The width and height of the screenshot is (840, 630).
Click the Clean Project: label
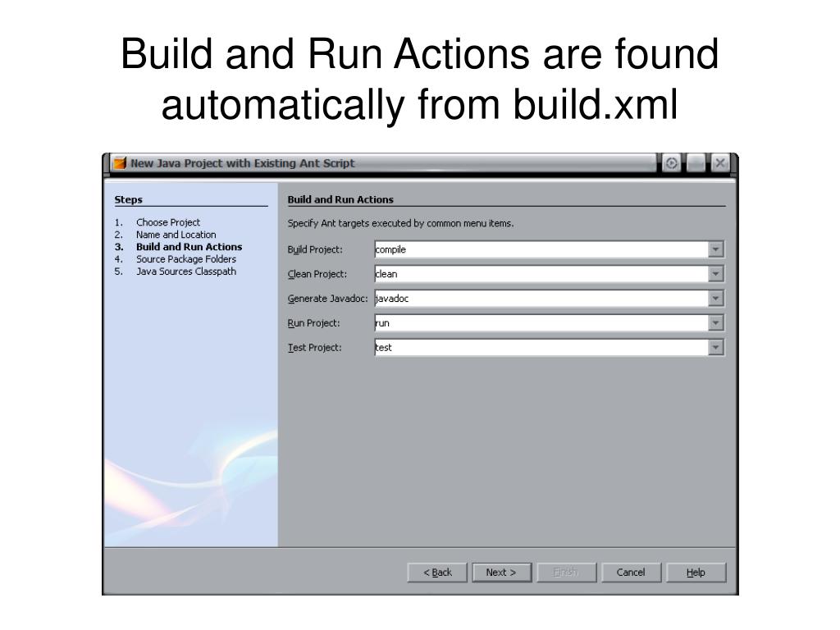[317, 274]
